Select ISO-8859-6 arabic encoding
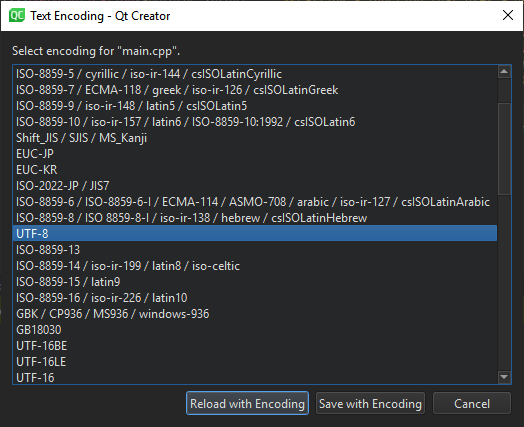524x427 pixels. tap(255, 202)
